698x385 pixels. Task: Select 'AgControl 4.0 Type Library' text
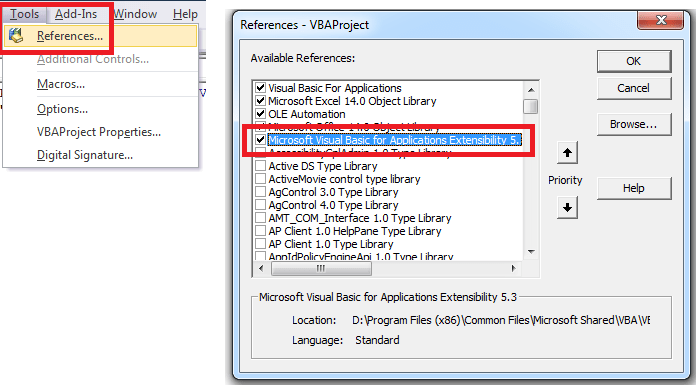click(333, 205)
